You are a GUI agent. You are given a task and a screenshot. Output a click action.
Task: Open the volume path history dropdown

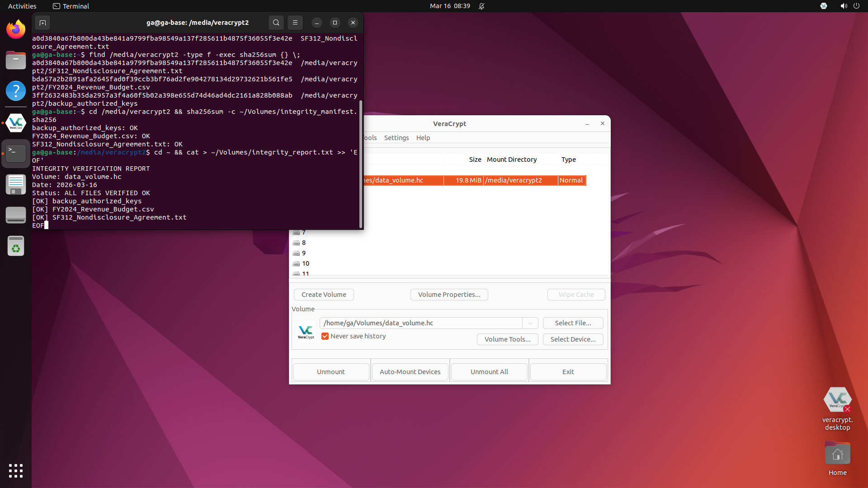(530, 323)
